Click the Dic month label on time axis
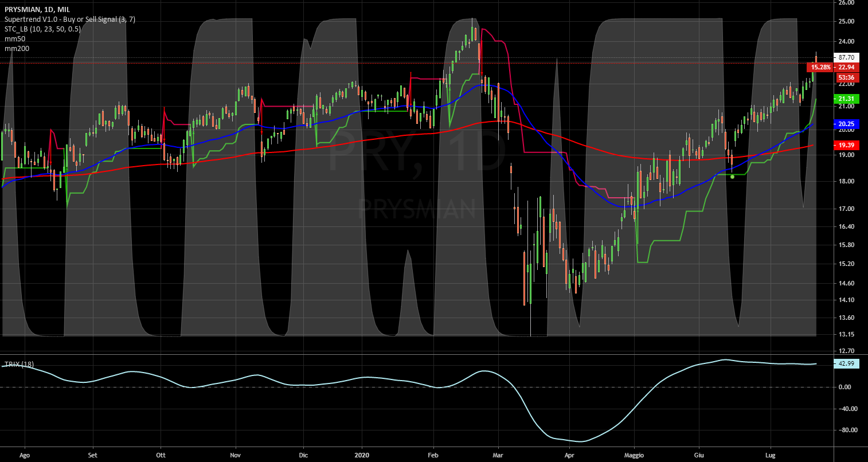 click(x=303, y=456)
